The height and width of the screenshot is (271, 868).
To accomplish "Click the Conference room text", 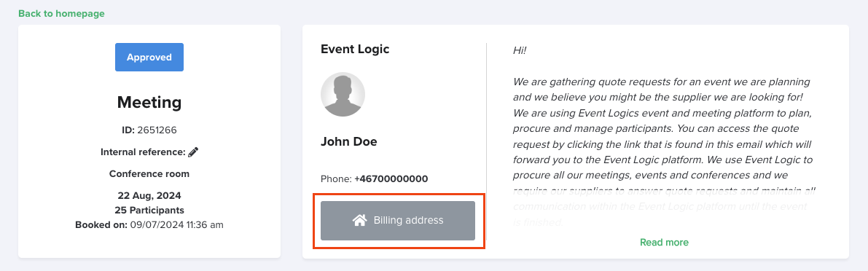I will [149, 173].
